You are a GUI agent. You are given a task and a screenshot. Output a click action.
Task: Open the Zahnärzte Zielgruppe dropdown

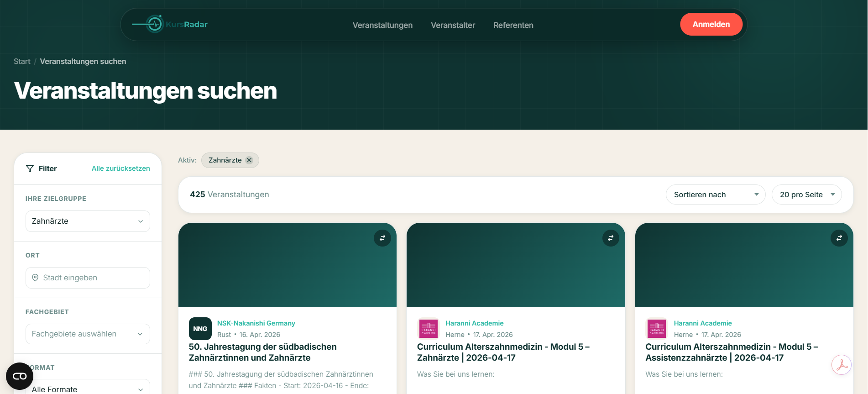coord(88,221)
